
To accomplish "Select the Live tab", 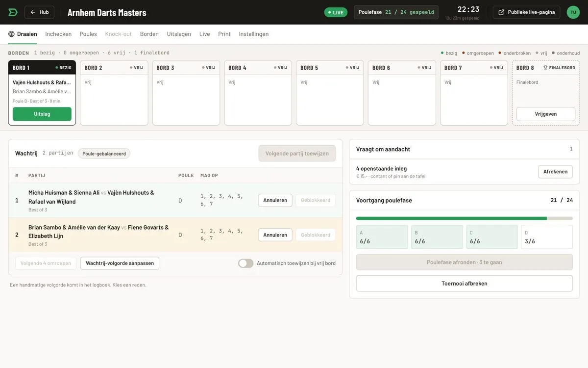I will 205,34.
